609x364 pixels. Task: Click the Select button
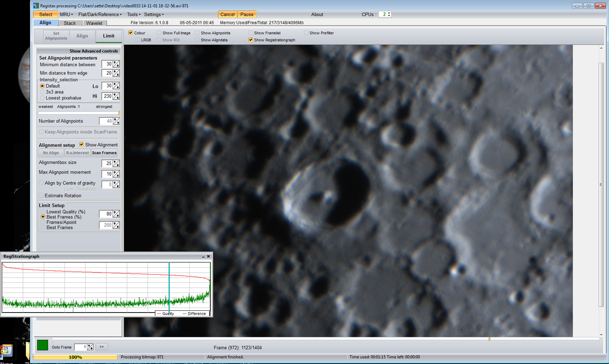point(45,14)
